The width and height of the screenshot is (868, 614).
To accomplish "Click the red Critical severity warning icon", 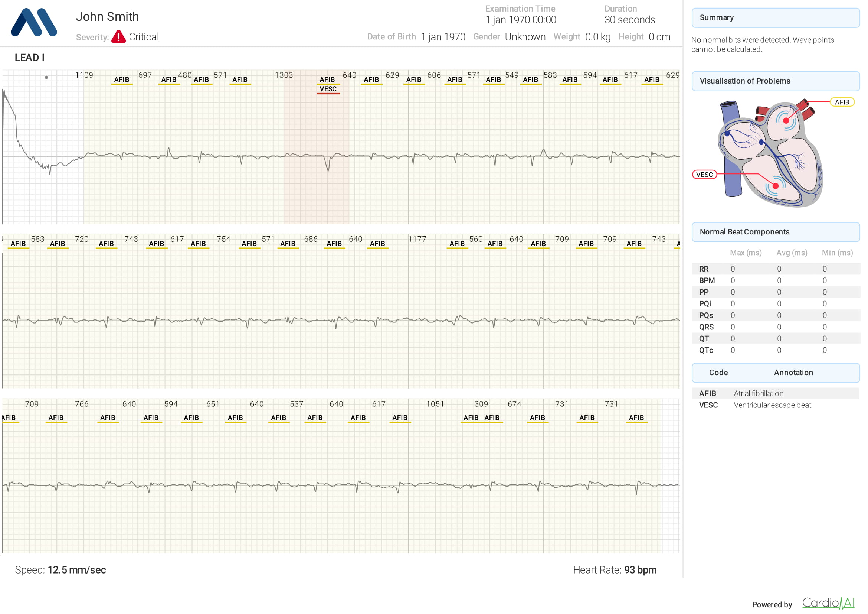I will tap(118, 37).
